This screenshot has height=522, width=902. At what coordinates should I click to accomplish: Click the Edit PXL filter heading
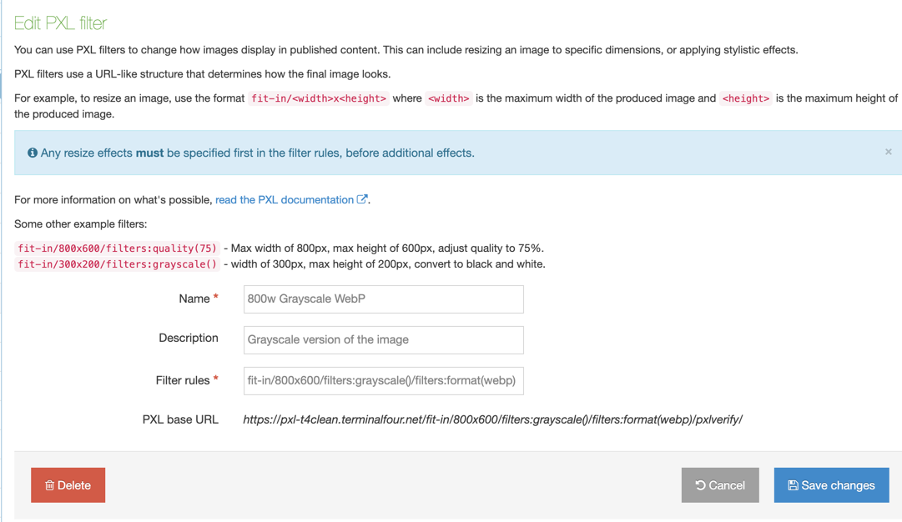[60, 22]
